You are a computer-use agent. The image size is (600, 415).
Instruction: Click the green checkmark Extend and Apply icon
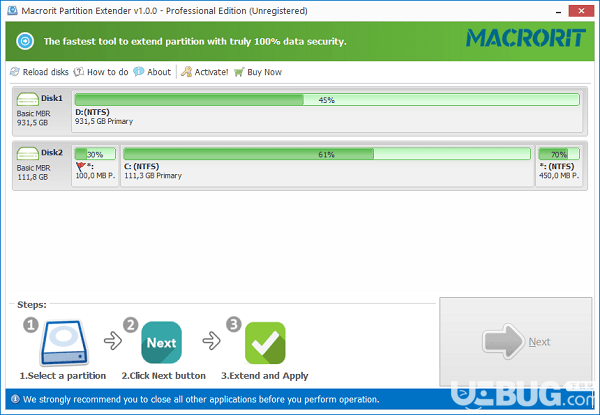tap(265, 343)
